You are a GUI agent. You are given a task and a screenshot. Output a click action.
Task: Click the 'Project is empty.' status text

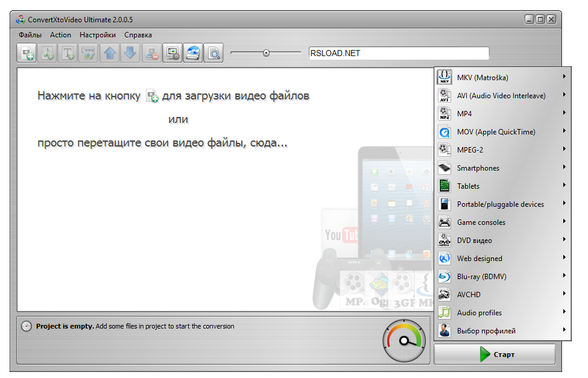pyautogui.click(x=65, y=326)
